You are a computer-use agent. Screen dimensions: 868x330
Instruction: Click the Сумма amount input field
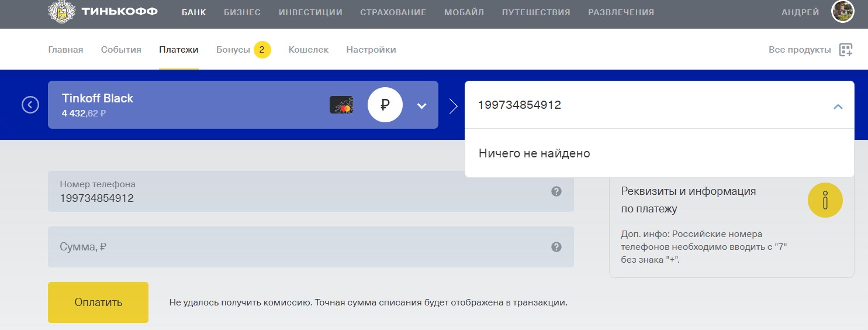coord(311,247)
